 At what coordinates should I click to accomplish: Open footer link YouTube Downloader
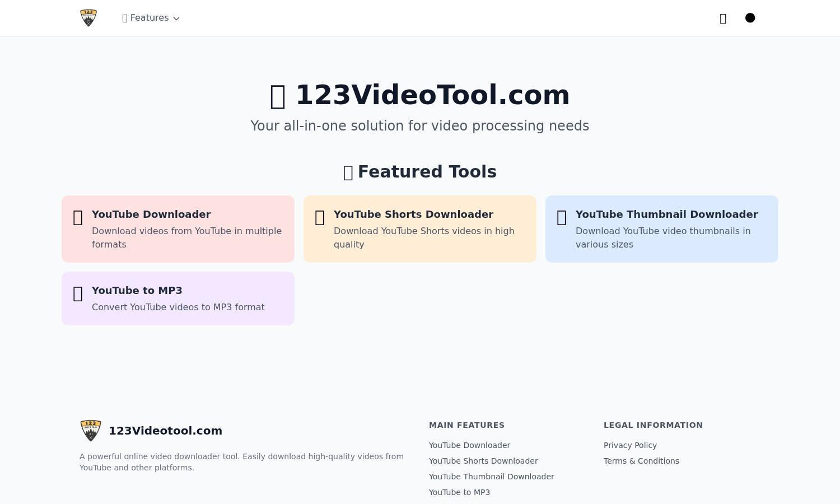(469, 445)
